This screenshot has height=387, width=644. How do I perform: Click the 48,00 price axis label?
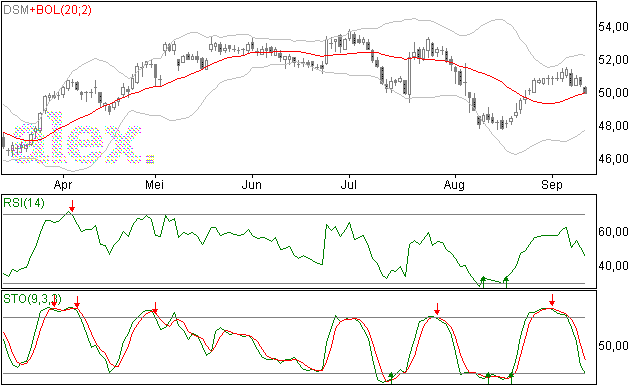(613, 126)
